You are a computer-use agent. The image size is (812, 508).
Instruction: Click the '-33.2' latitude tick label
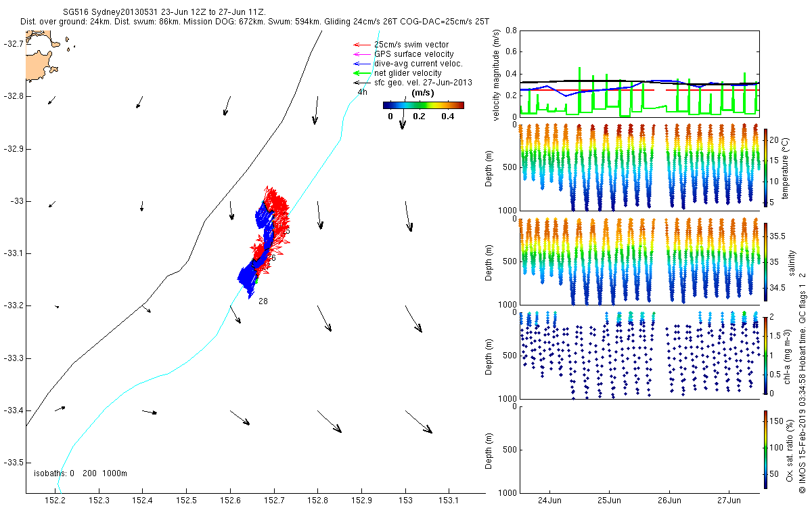[13, 305]
